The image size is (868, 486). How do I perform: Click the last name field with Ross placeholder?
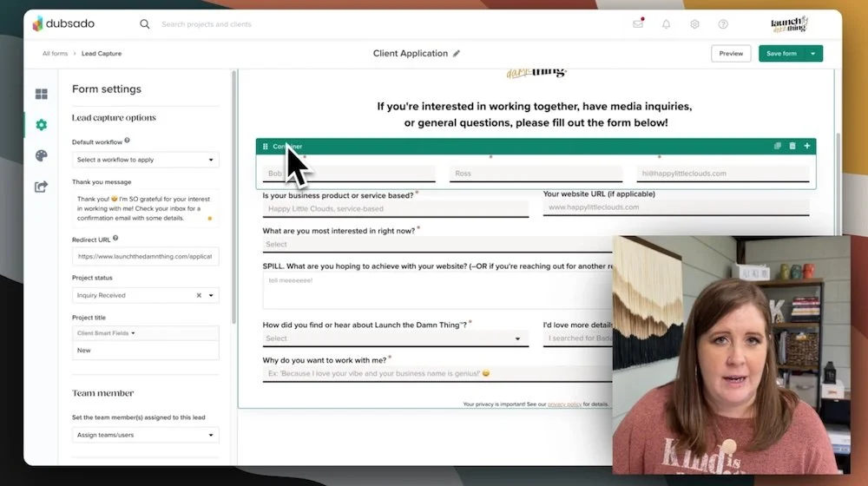click(x=536, y=174)
